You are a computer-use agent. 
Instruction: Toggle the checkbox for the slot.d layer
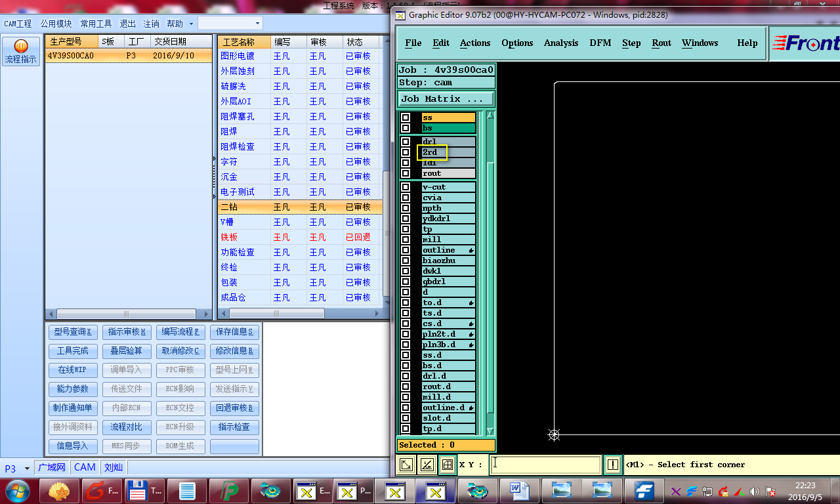click(406, 418)
